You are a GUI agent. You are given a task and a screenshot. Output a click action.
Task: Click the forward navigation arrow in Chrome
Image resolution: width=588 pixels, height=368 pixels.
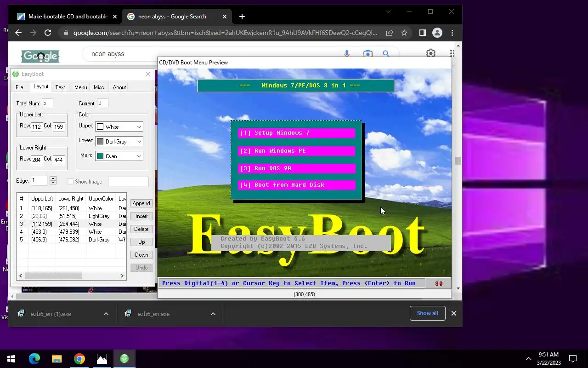pyautogui.click(x=33, y=33)
